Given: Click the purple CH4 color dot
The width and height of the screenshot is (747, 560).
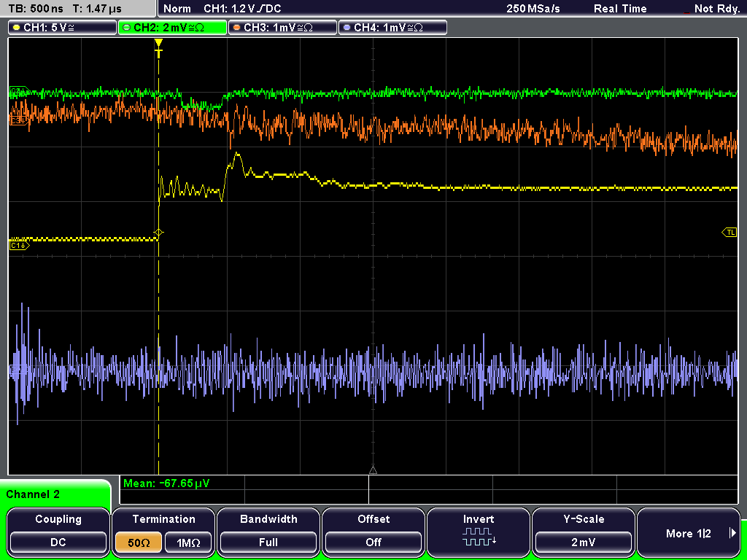Looking at the screenshot, I should [347, 28].
